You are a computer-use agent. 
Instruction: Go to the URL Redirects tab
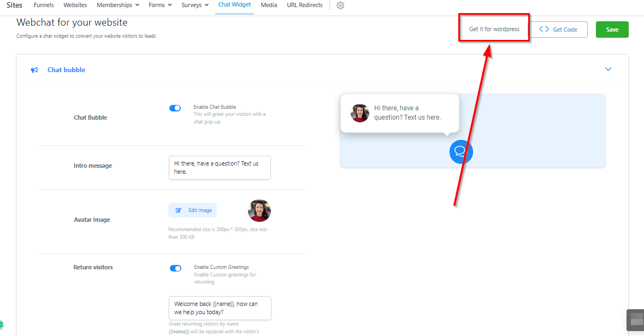tap(304, 5)
